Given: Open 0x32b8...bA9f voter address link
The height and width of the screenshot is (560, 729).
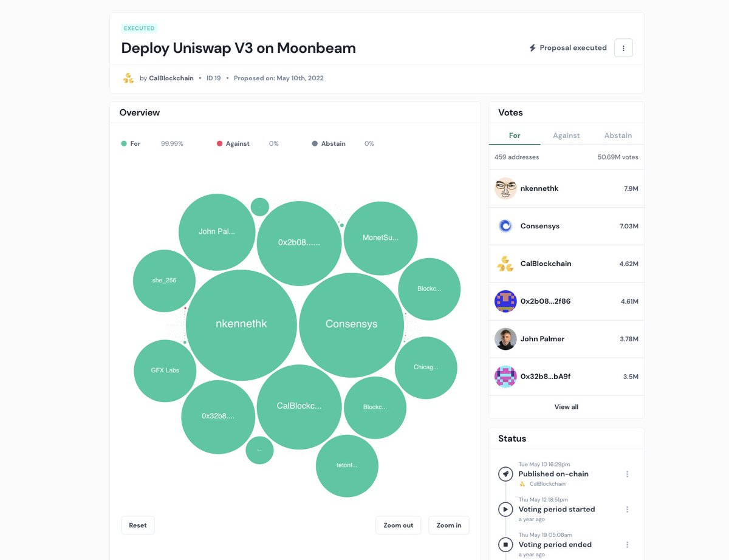Looking at the screenshot, I should pyautogui.click(x=546, y=377).
